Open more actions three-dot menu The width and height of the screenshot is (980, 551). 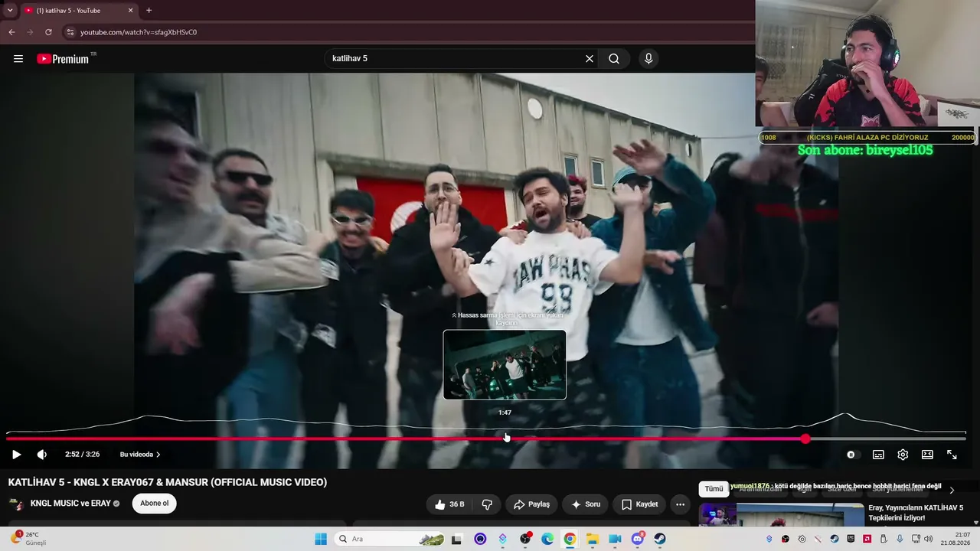click(680, 504)
